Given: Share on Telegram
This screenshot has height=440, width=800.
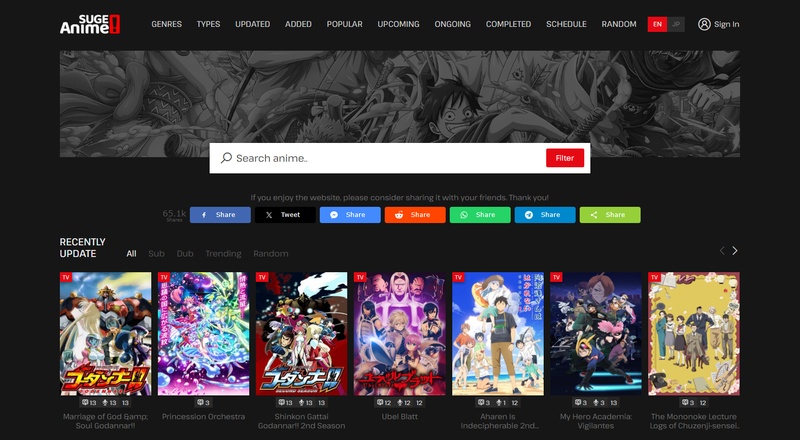Looking at the screenshot, I should (545, 215).
